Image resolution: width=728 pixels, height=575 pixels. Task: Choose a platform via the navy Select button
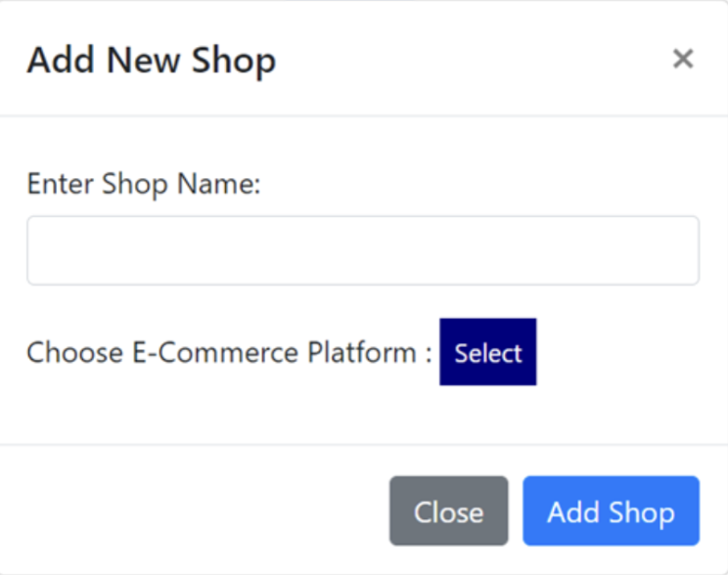487,352
